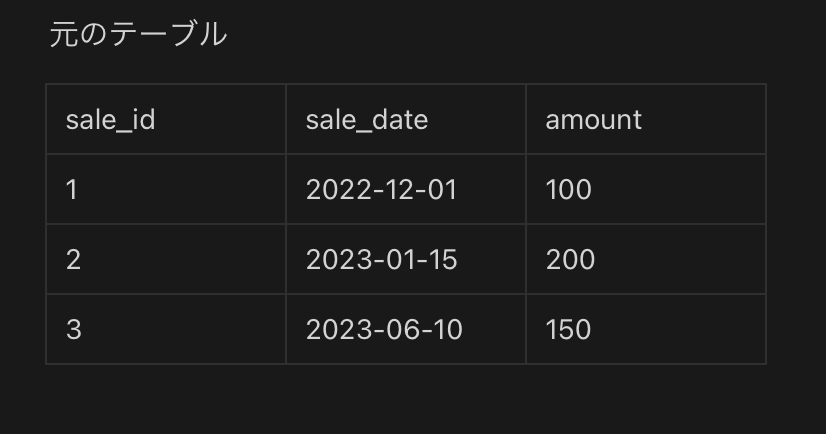Select the sale_date column header
Viewport: 826px width, 434px height.
point(406,119)
